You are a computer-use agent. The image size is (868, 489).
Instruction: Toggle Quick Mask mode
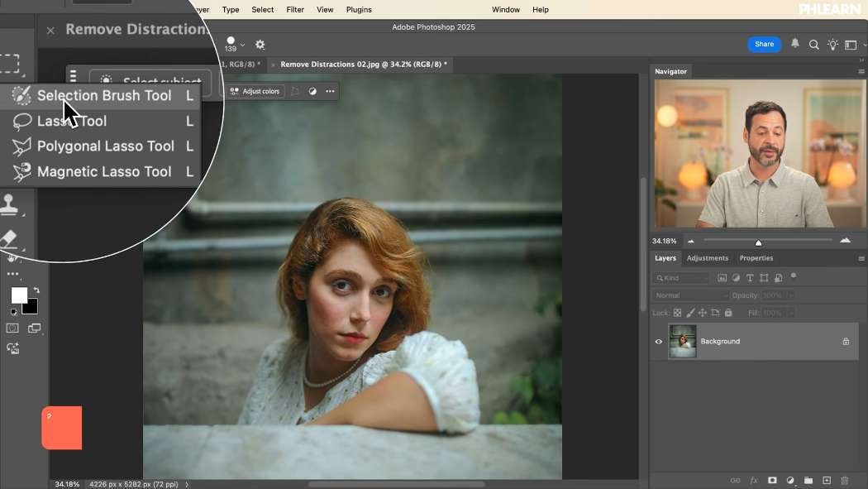point(12,328)
